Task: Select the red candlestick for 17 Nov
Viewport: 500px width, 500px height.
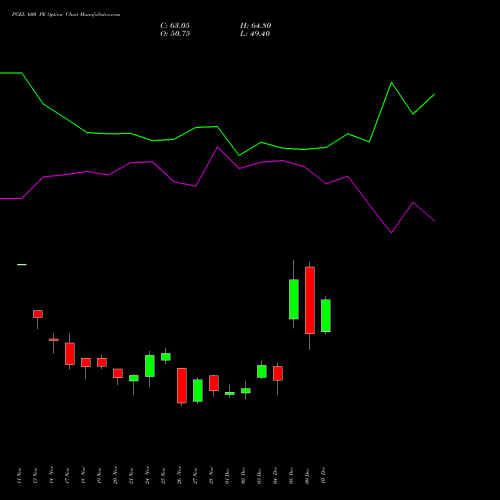Action: click(x=70, y=354)
